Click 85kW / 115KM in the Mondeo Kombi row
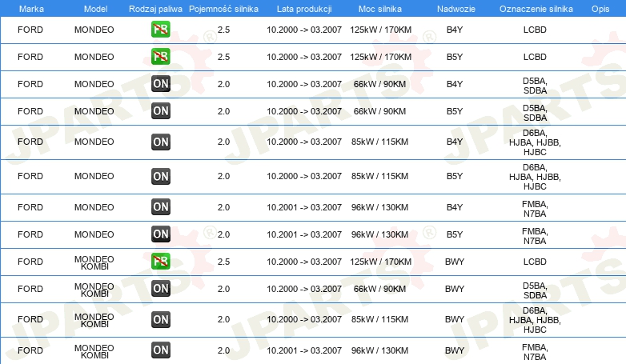The height and width of the screenshot is (364, 626). click(x=379, y=319)
